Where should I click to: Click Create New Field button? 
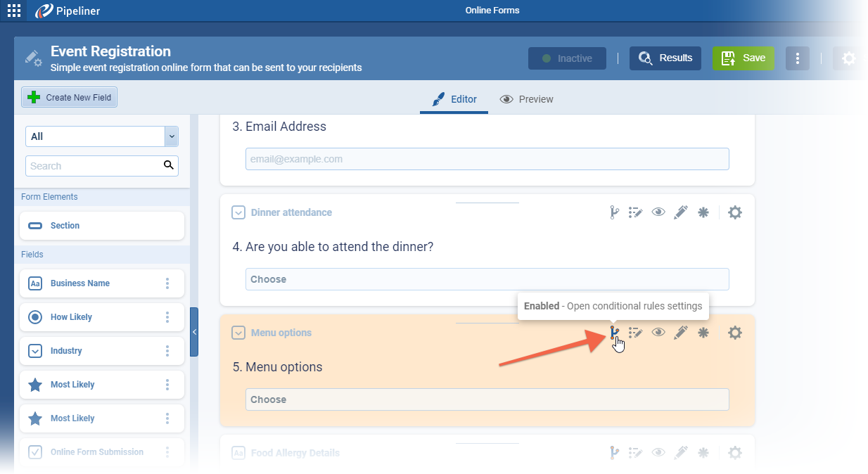pyautogui.click(x=70, y=98)
